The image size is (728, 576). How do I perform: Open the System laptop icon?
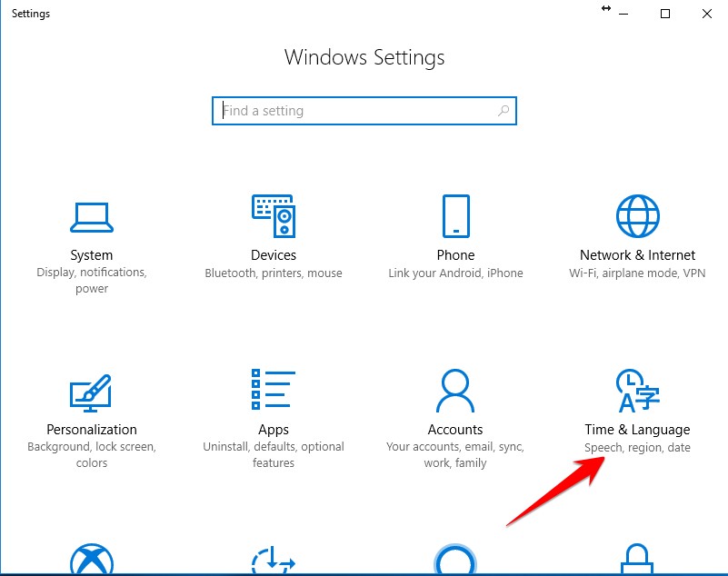pyautogui.click(x=92, y=217)
